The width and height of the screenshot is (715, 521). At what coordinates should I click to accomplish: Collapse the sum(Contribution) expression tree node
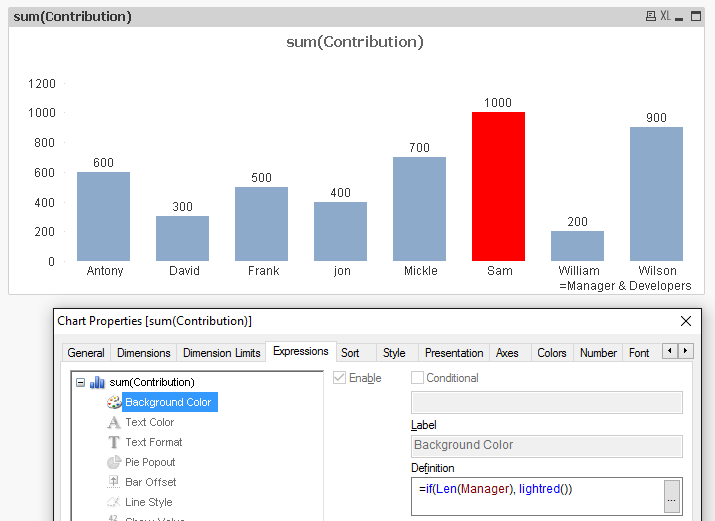coord(81,382)
